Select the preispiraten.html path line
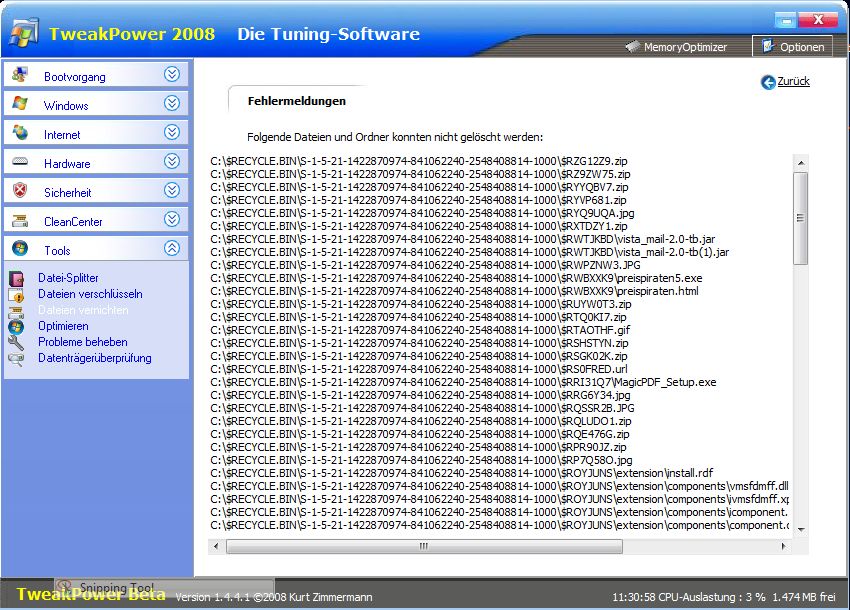Image resolution: width=850 pixels, height=610 pixels. pyautogui.click(x=454, y=291)
